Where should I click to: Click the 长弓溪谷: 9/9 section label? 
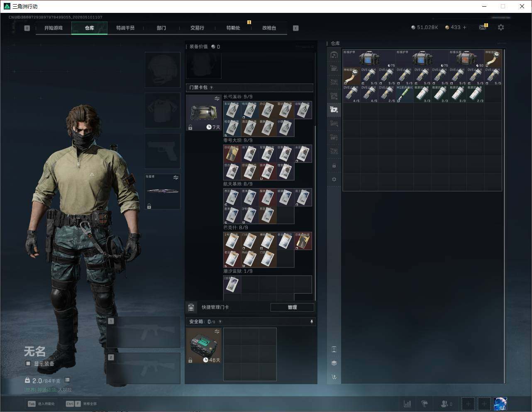(238, 97)
